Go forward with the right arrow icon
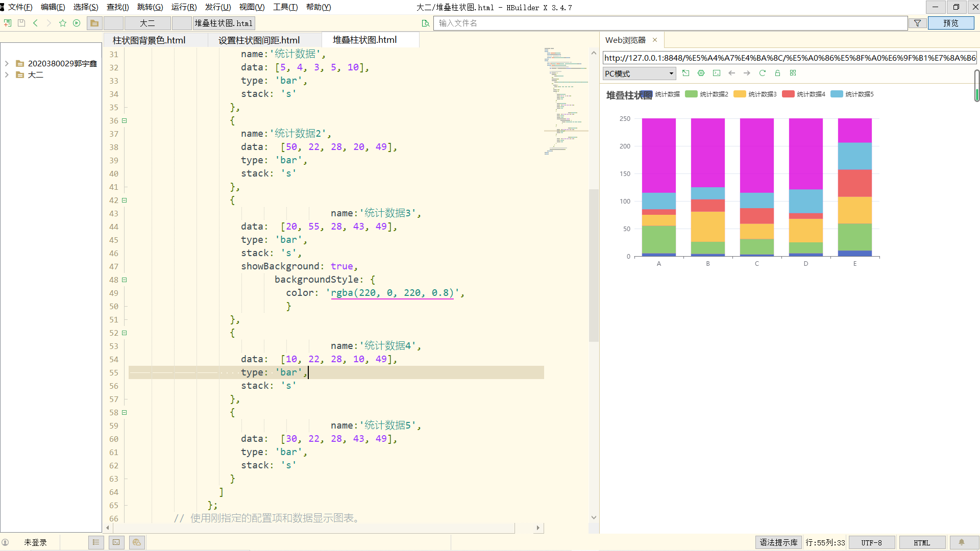The width and height of the screenshot is (980, 551). (48, 23)
